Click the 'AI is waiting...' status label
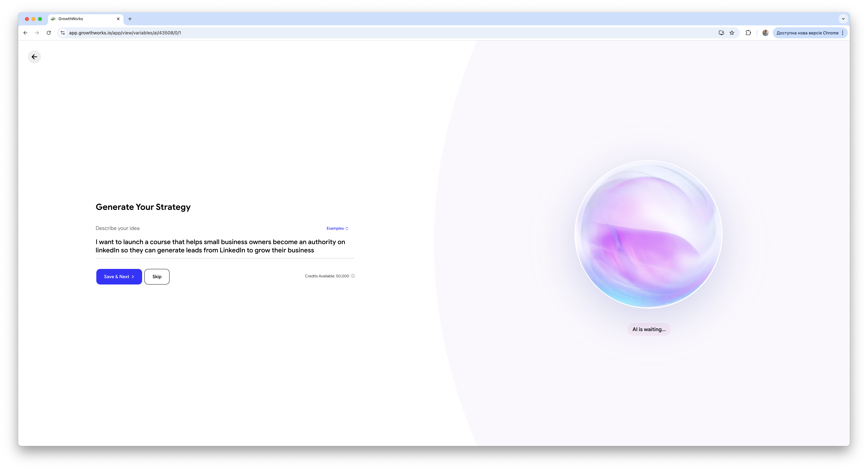 click(x=649, y=329)
